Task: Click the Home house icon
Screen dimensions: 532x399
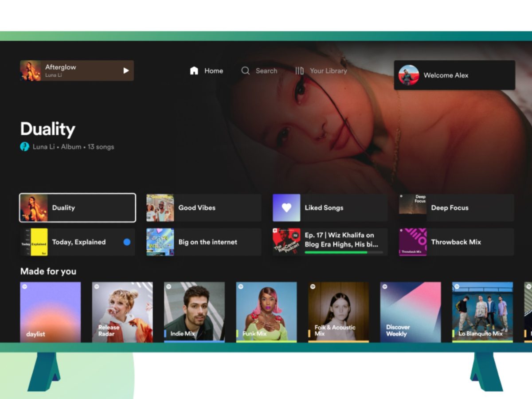Action: 194,70
